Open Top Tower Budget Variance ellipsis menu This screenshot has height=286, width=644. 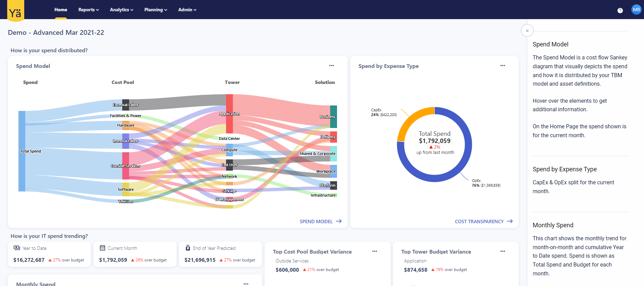click(x=503, y=251)
